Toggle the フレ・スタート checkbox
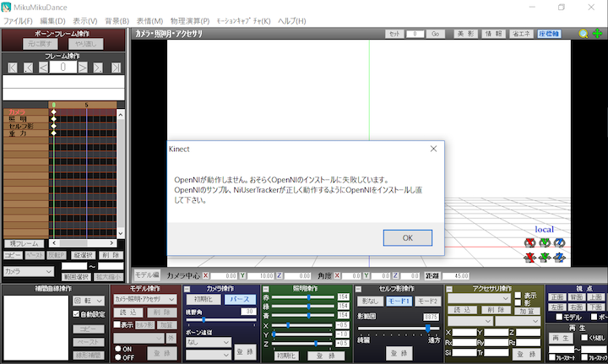The height and width of the screenshot is (364, 608). (552, 357)
